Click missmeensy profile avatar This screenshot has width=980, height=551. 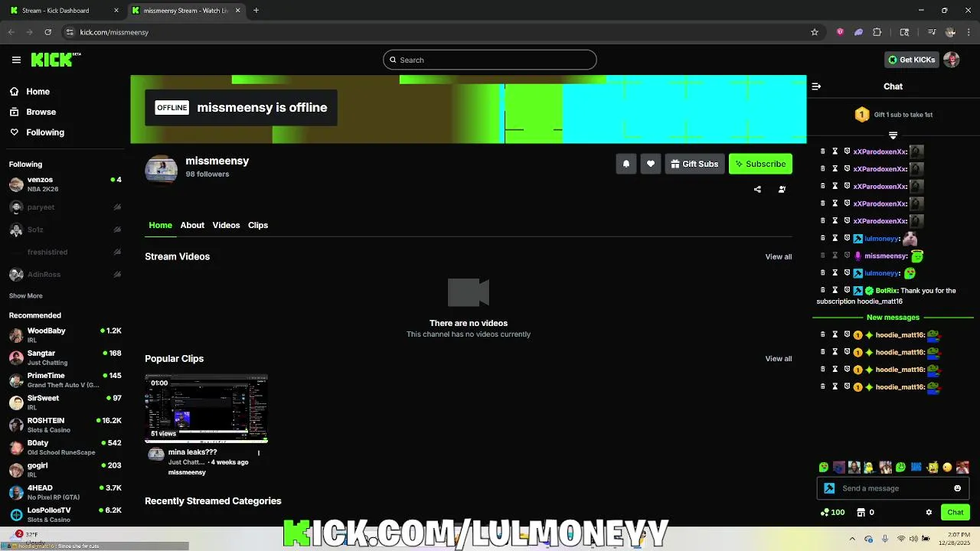tap(161, 170)
